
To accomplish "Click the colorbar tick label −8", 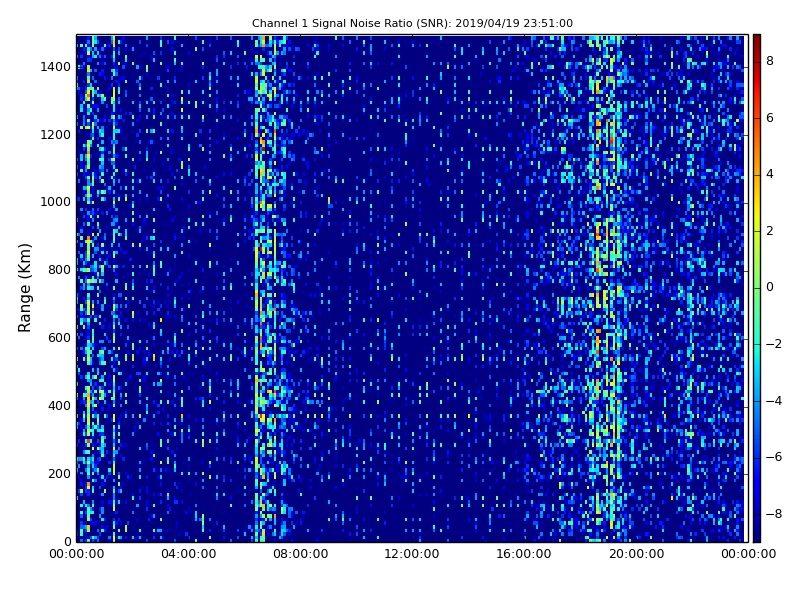I will pos(774,514).
